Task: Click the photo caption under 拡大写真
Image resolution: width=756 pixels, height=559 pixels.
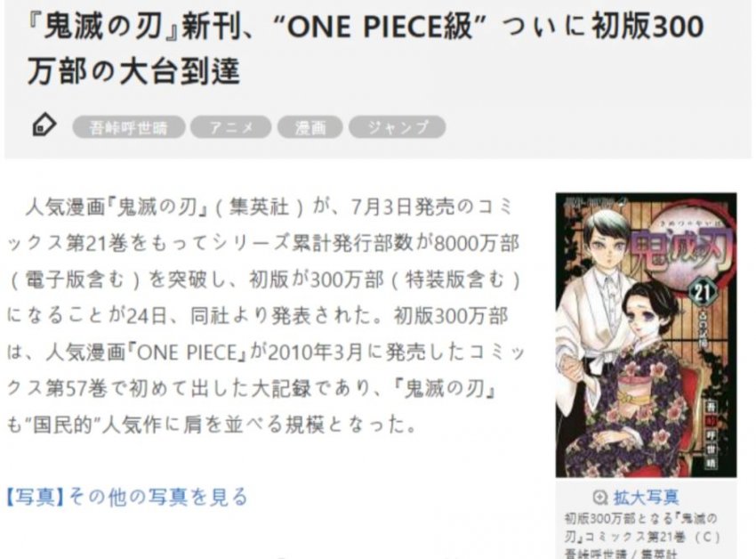Action: (x=642, y=535)
